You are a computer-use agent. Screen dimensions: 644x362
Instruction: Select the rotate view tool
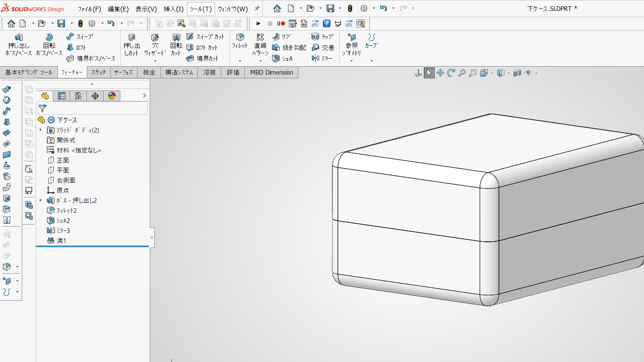(451, 73)
